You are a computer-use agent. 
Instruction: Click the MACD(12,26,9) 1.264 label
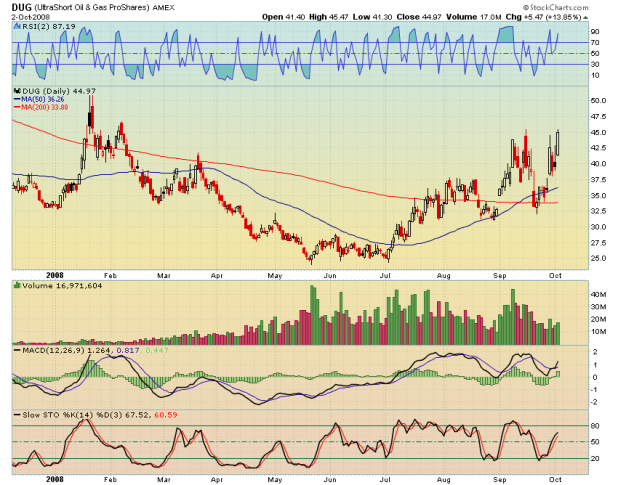(66, 350)
